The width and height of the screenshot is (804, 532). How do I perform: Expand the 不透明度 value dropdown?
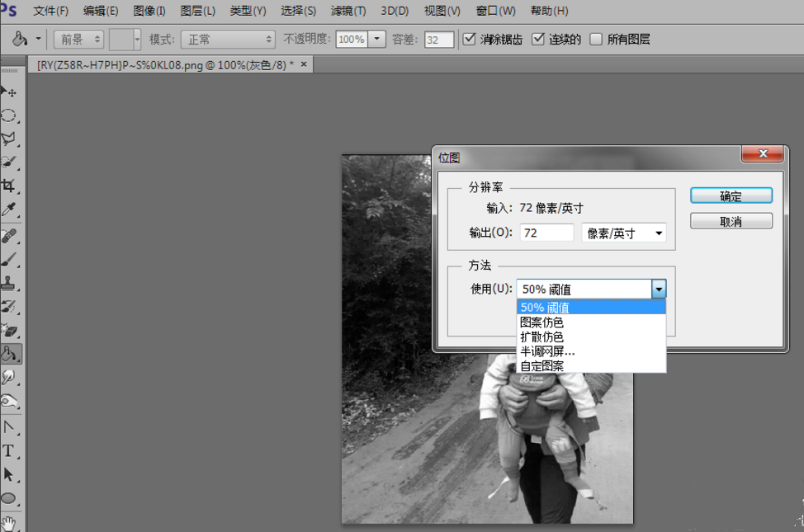(377, 39)
